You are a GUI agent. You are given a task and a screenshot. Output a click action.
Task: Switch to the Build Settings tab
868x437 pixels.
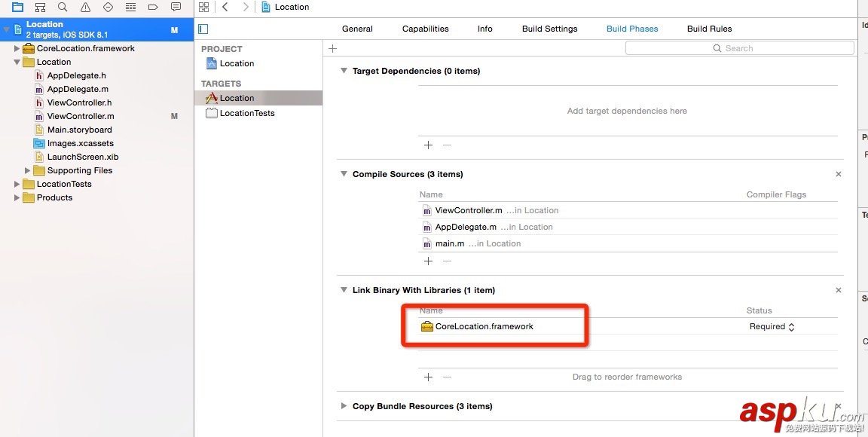point(549,29)
